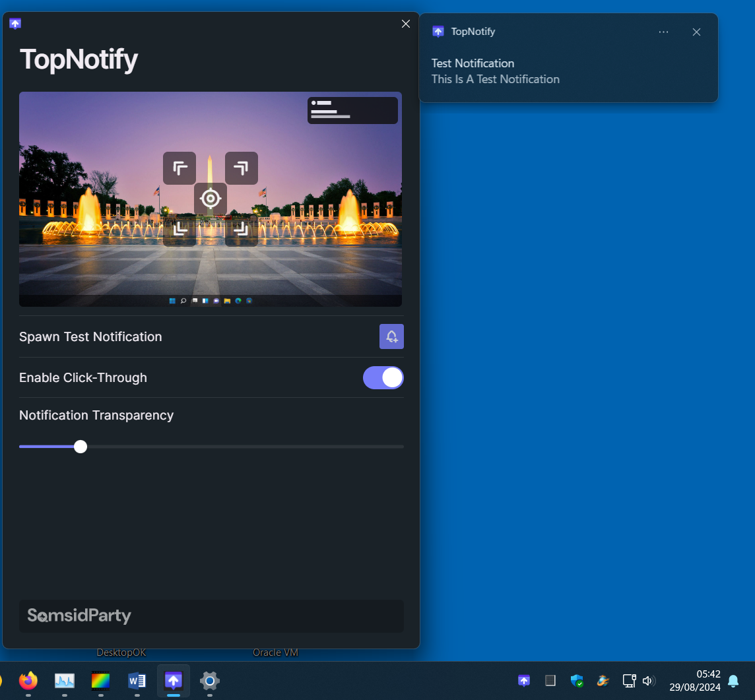Click TopNotify app name in toast header
Viewport: 755px width, 700px height.
click(473, 32)
